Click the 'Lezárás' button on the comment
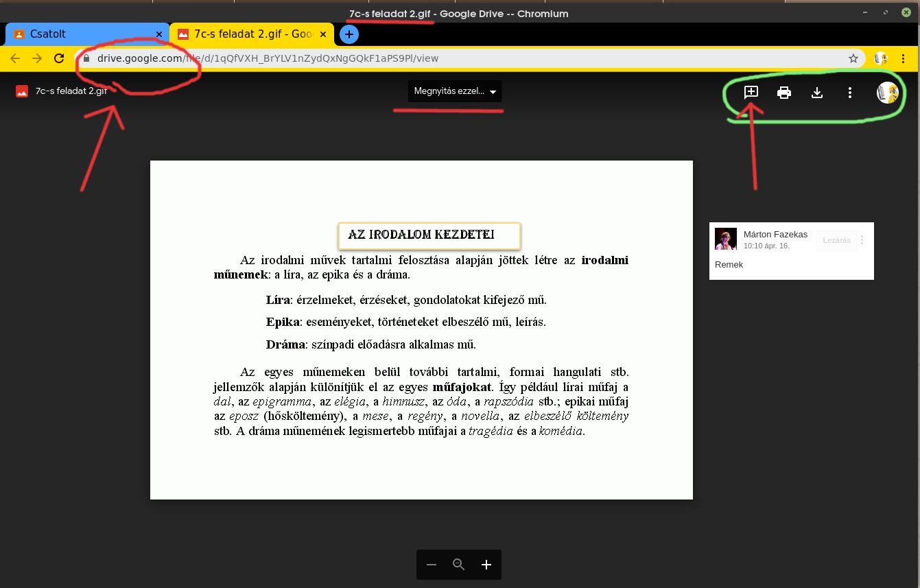The image size is (920, 588). coord(836,240)
